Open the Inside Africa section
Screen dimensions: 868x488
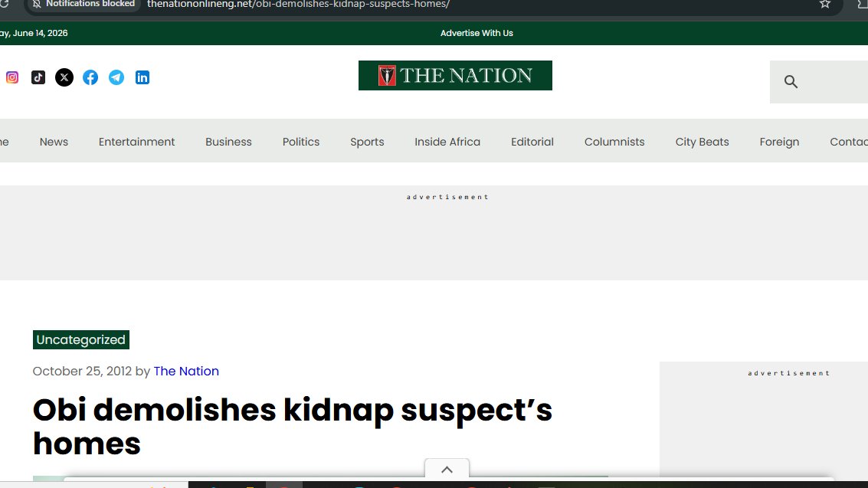click(x=447, y=142)
